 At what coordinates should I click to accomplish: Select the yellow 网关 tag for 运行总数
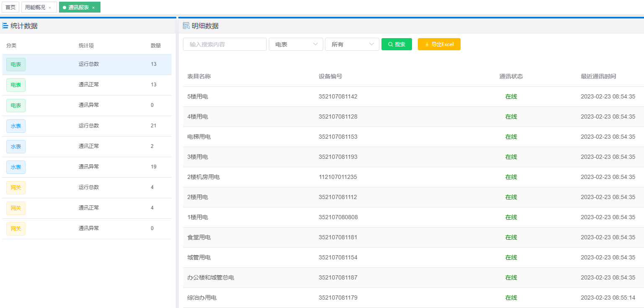[15, 187]
